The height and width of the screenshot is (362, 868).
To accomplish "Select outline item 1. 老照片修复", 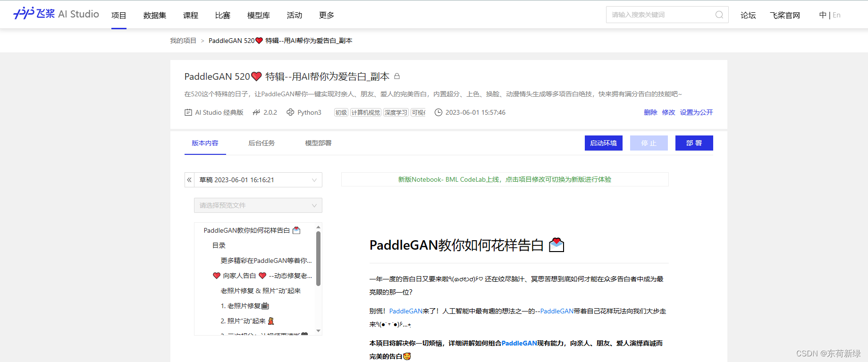I will click(244, 306).
